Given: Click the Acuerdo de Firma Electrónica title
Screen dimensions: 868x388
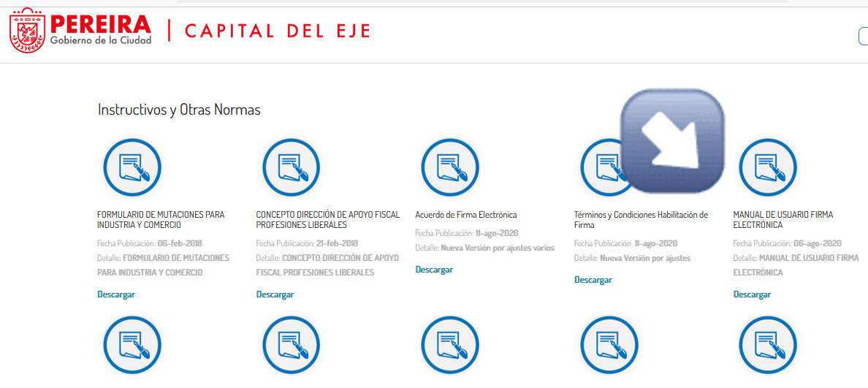Looking at the screenshot, I should pos(466,215).
